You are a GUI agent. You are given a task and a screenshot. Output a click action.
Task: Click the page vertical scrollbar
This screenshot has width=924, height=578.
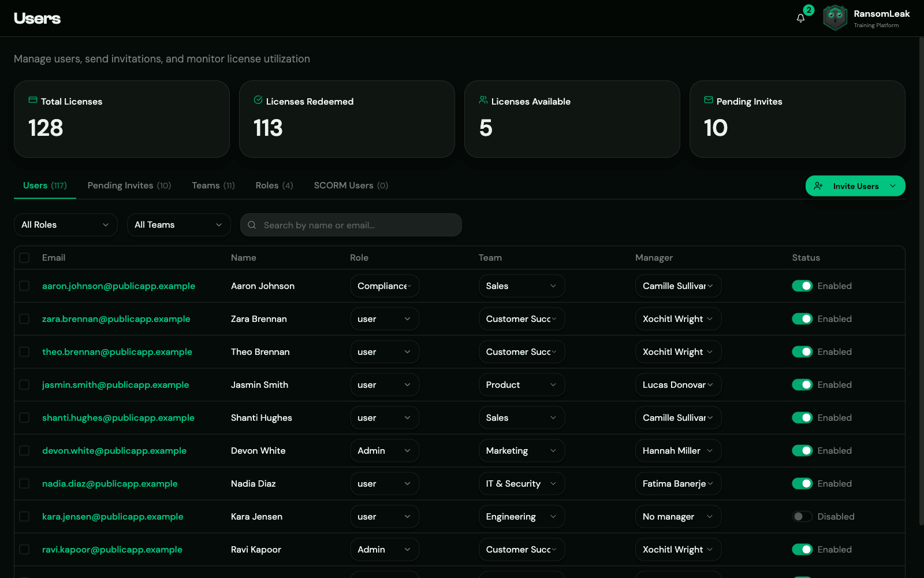(x=921, y=281)
